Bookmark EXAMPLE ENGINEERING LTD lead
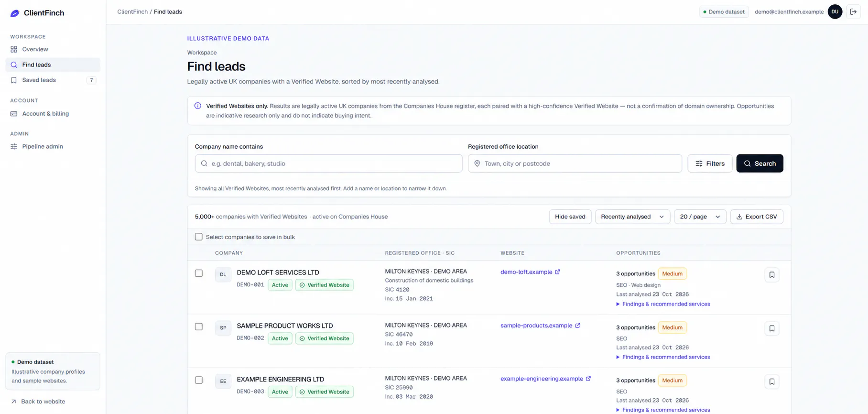This screenshot has width=868, height=414. (771, 381)
